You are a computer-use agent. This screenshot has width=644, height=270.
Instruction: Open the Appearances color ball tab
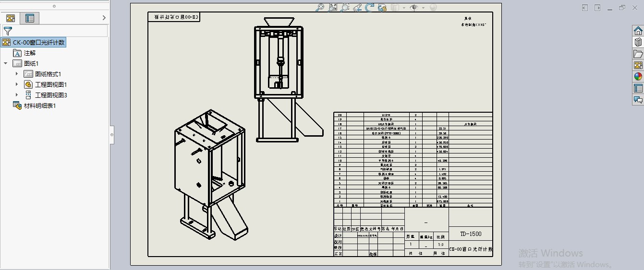click(638, 76)
